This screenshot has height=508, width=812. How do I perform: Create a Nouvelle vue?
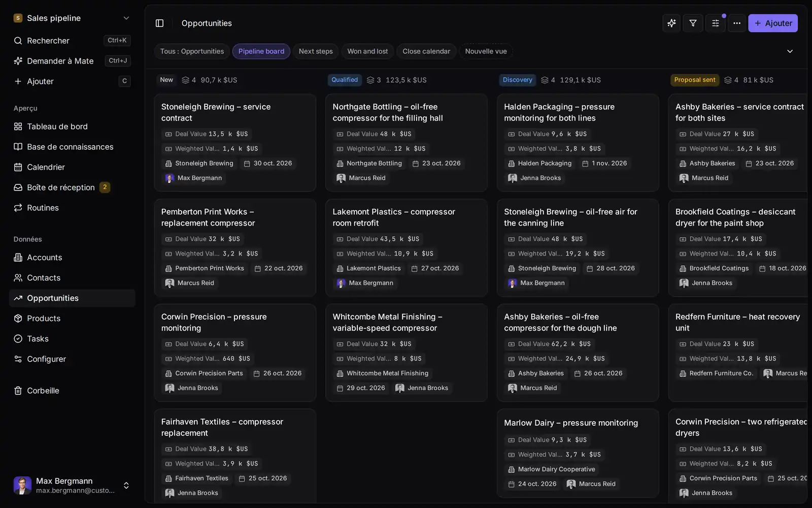(486, 51)
